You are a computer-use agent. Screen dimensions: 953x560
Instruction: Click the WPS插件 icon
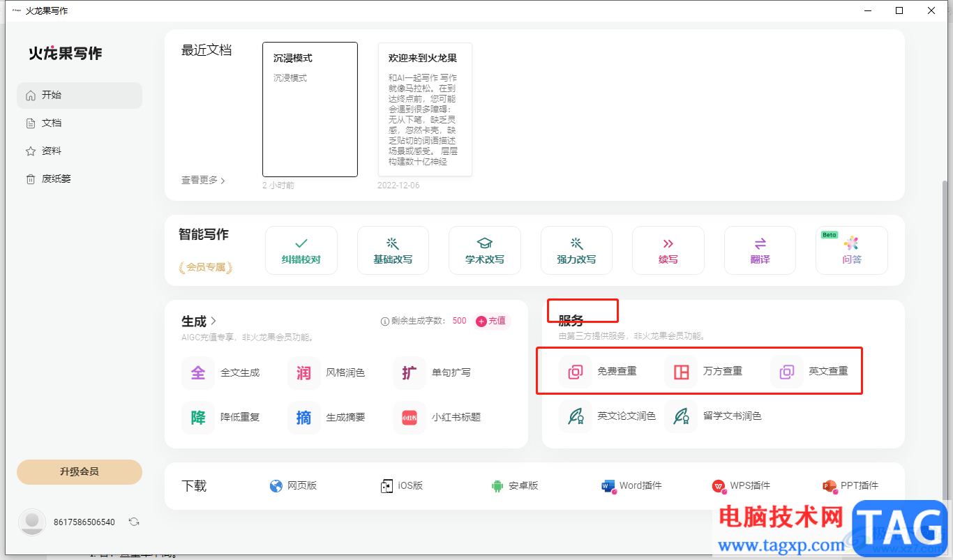[x=719, y=486]
